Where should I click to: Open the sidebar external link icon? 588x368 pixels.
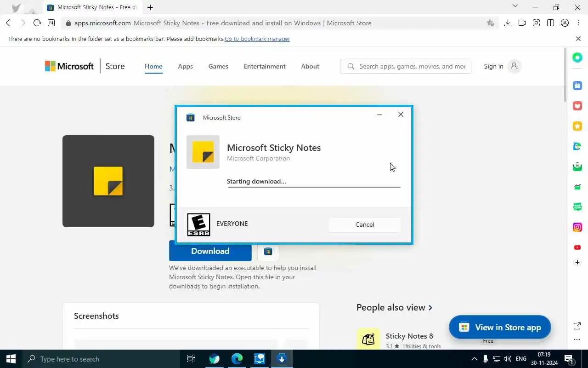[x=577, y=326]
